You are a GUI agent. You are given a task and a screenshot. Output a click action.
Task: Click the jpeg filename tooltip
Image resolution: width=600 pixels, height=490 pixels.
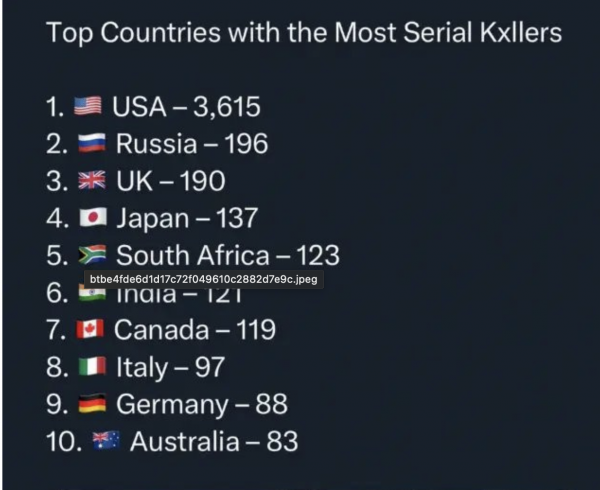[204, 280]
